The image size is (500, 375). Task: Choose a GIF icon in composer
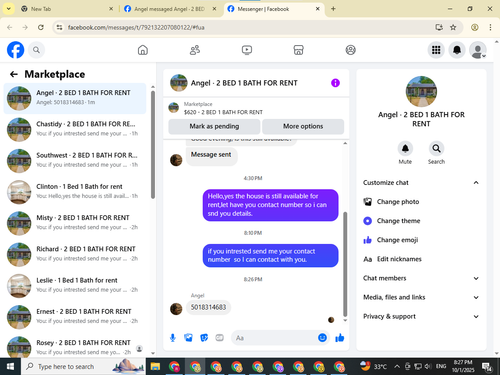point(219,338)
